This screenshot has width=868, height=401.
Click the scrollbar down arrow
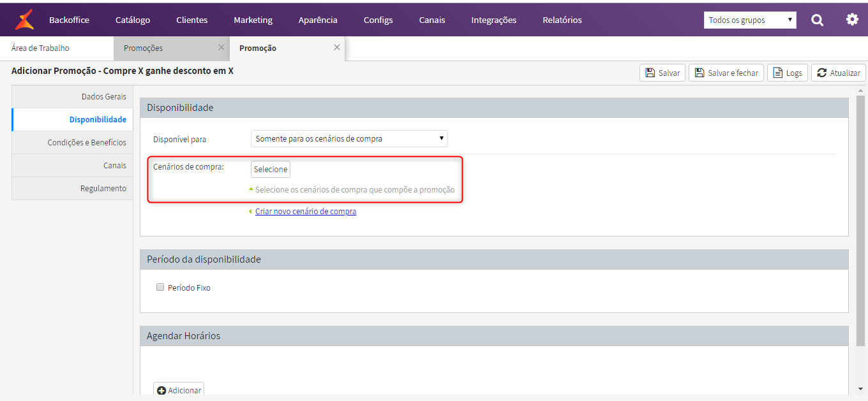pyautogui.click(x=860, y=388)
